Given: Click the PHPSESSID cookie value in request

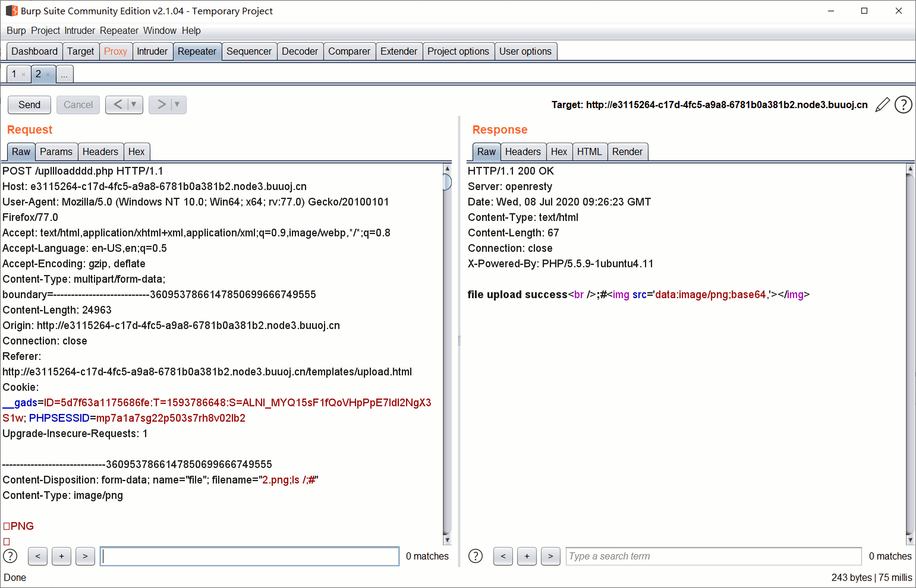Looking at the screenshot, I should click(x=171, y=418).
